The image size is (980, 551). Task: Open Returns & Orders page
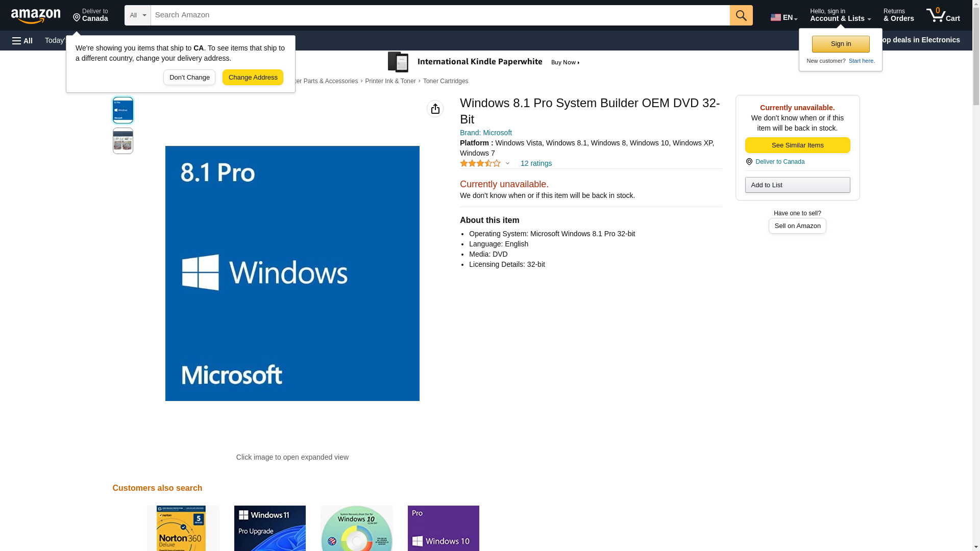pyautogui.click(x=898, y=15)
